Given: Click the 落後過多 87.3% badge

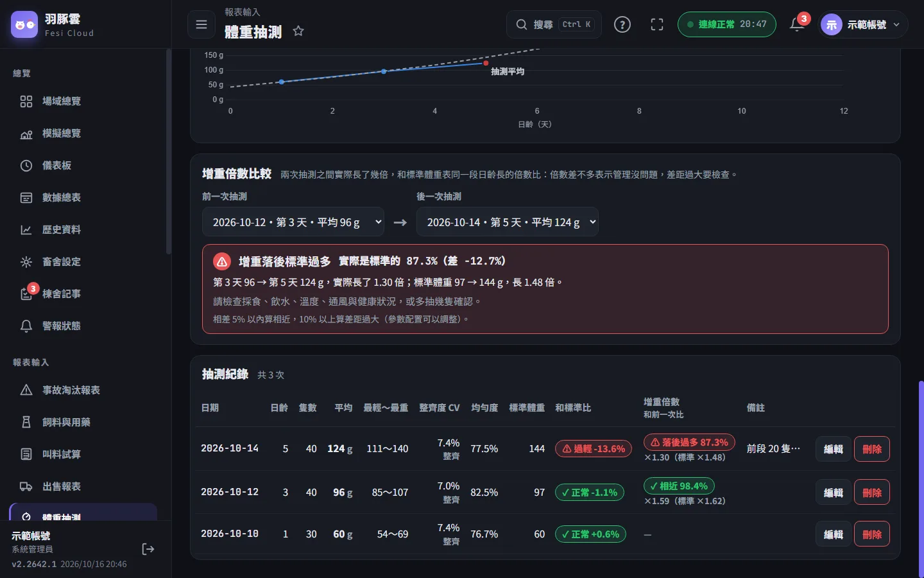Looking at the screenshot, I should (x=689, y=442).
